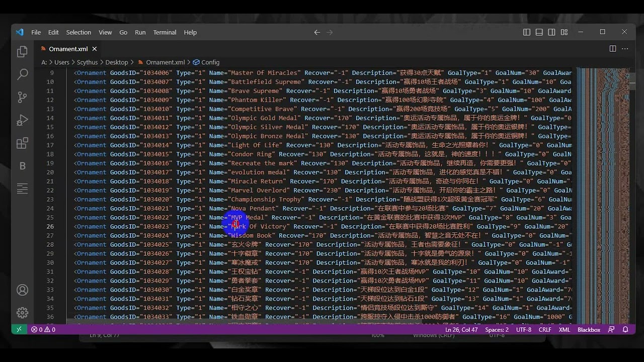Screen dimensions: 644x362
Task: Open the Run menu
Action: coord(140,32)
